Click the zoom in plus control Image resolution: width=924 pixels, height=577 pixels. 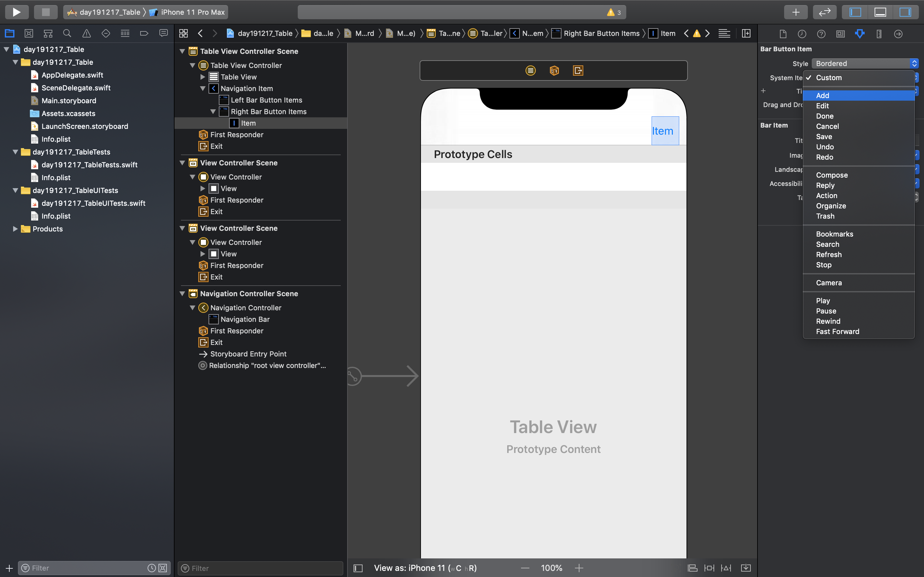(x=579, y=568)
